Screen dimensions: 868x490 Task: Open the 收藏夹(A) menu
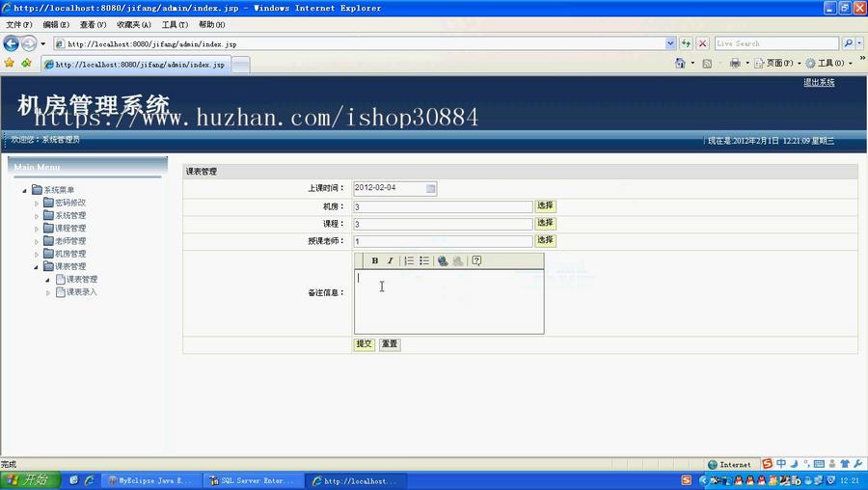[x=133, y=24]
